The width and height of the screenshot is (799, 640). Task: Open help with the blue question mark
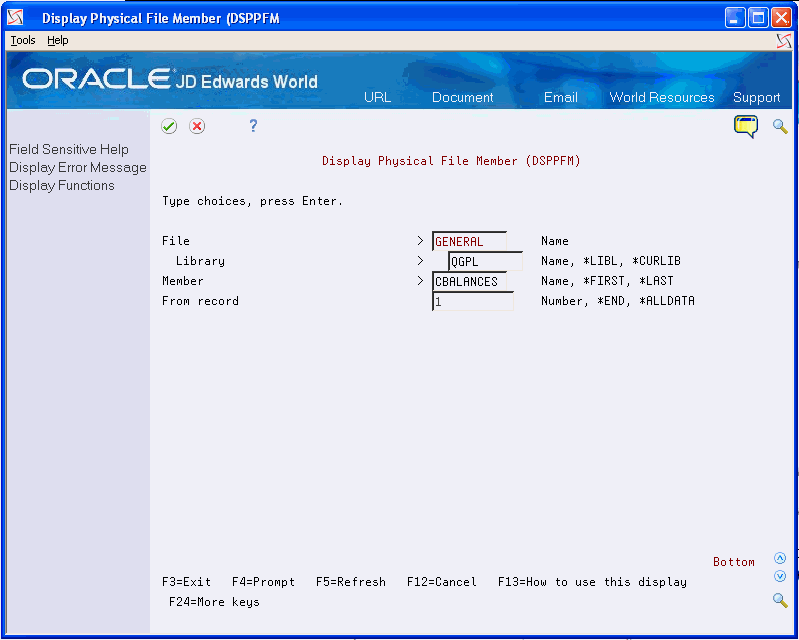[x=253, y=125]
